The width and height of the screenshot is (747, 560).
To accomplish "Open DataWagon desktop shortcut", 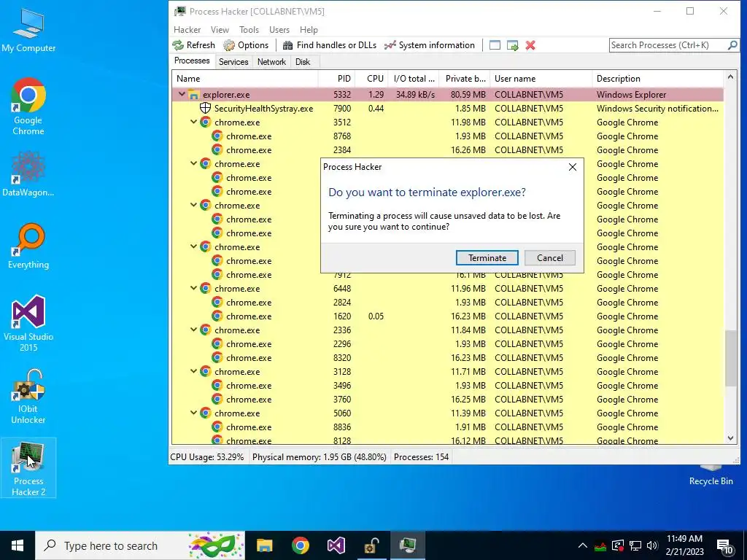I will [x=28, y=174].
